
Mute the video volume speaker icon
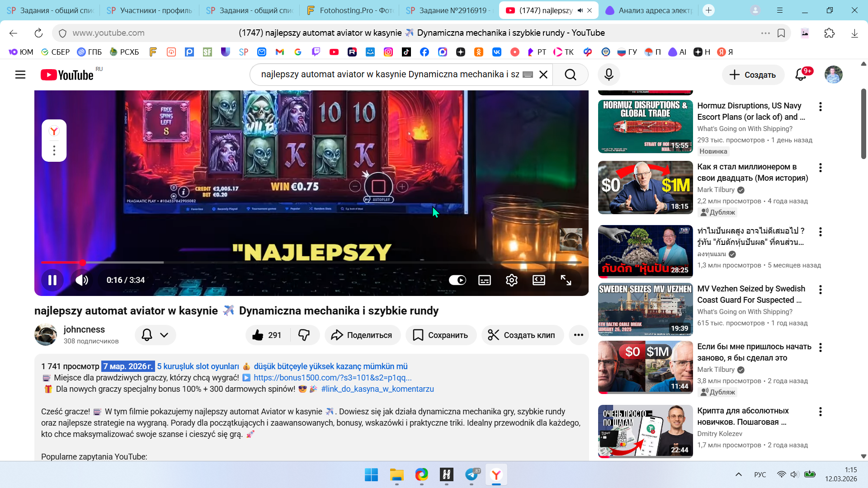click(x=81, y=280)
